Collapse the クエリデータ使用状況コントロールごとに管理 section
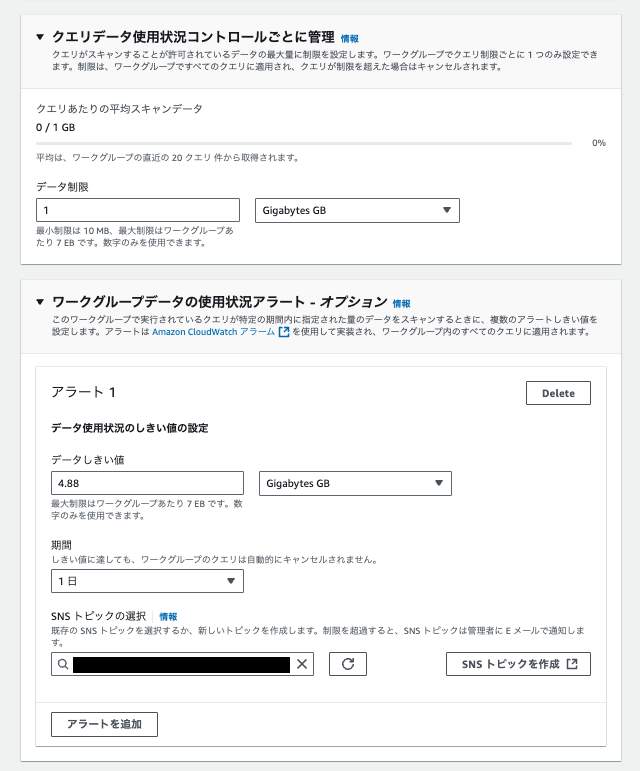Screen dimensions: 640x771 (40, 37)
